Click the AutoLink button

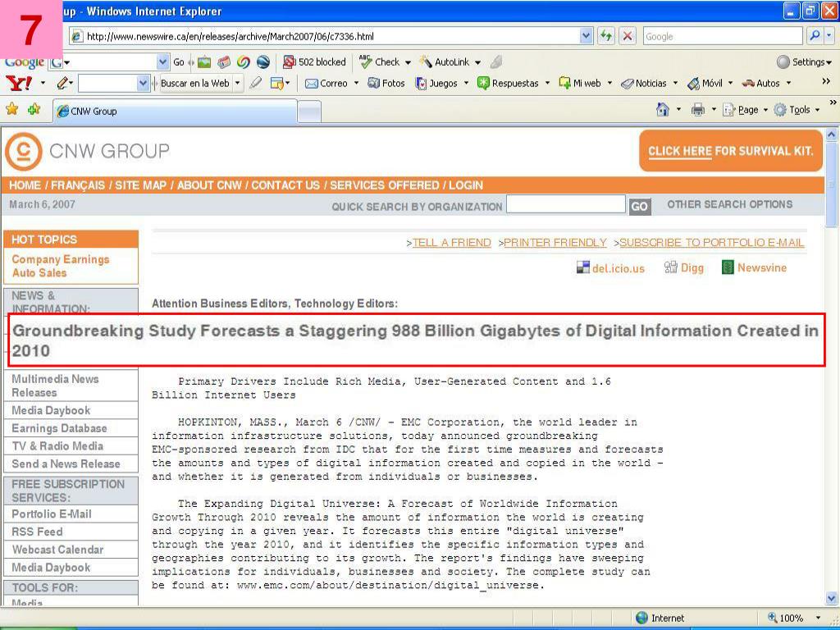445,62
